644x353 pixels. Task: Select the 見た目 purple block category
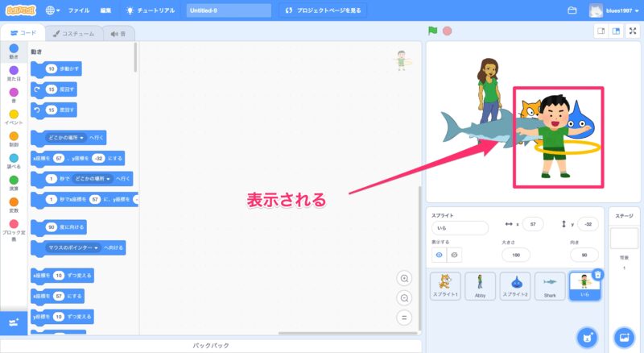point(13,76)
